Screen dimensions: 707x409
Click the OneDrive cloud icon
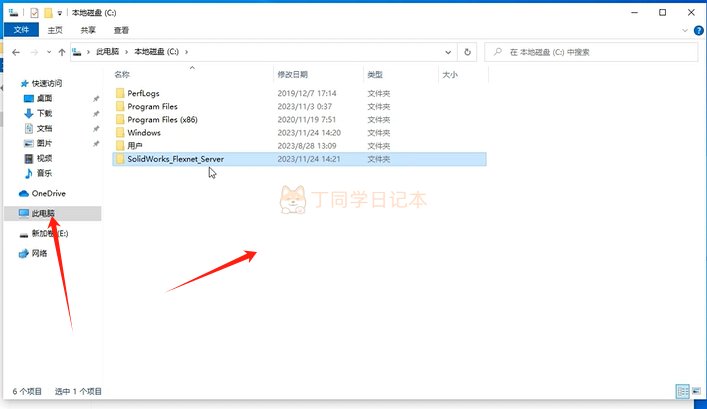(x=24, y=193)
